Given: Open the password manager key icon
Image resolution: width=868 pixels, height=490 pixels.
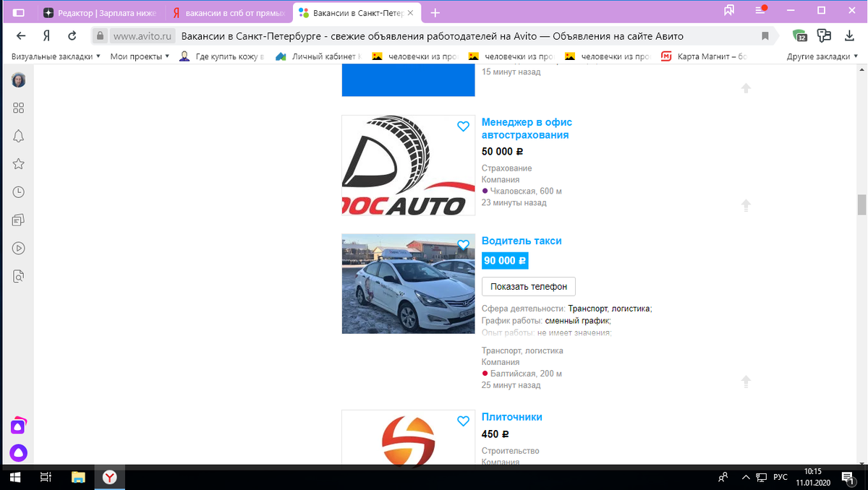Looking at the screenshot, I should pyautogui.click(x=824, y=36).
